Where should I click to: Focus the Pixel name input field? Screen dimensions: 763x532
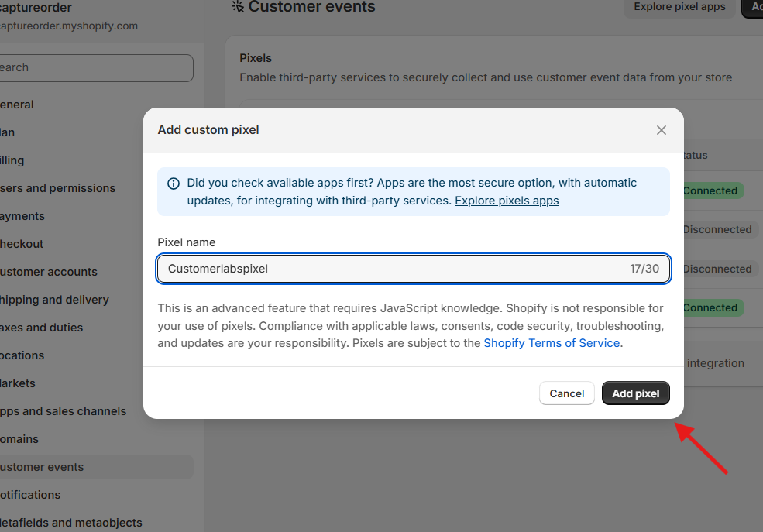413,269
